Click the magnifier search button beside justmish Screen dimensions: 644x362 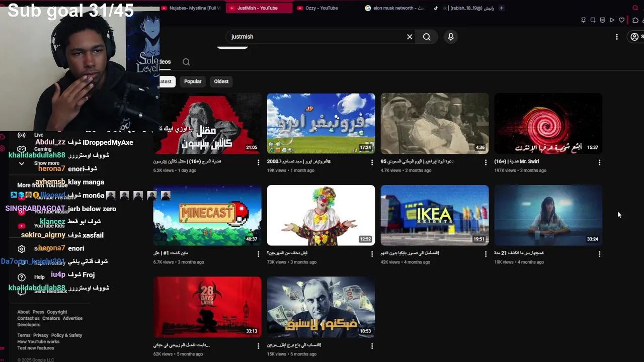pos(427,37)
